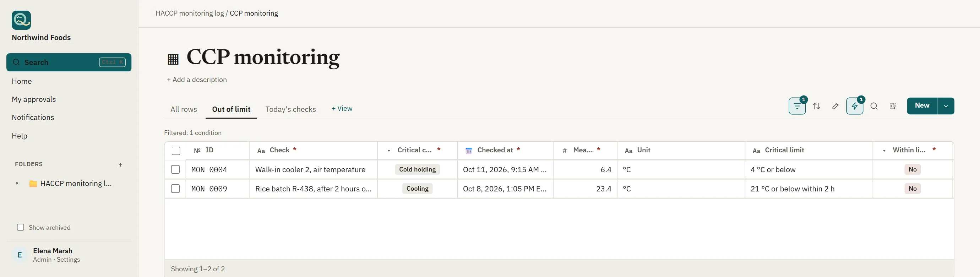The image size is (980, 277).
Task: Open the New button dropdown arrow
Action: click(946, 106)
